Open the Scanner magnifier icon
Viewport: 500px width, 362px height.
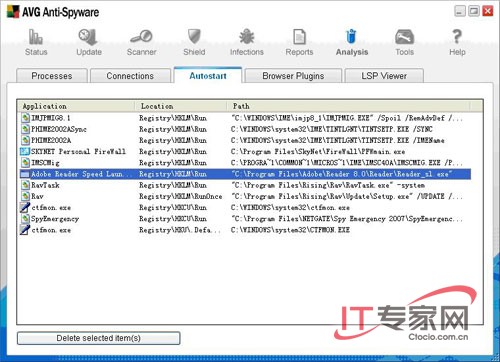[141, 37]
